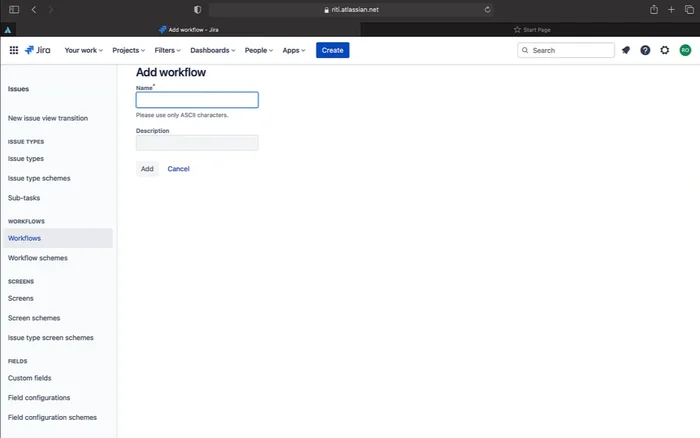This screenshot has width=700, height=438.
Task: Click the Cancel link
Action: point(178,169)
